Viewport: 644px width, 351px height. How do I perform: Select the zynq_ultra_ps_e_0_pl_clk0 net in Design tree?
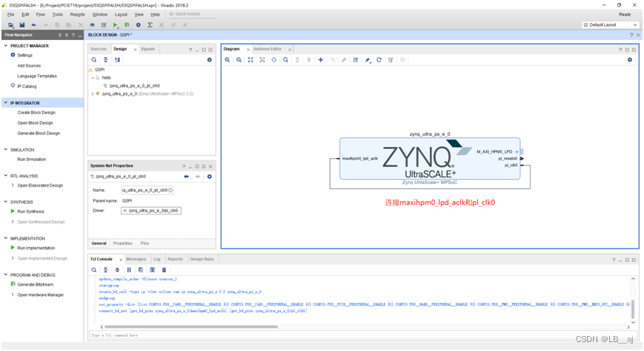pyautogui.click(x=134, y=86)
